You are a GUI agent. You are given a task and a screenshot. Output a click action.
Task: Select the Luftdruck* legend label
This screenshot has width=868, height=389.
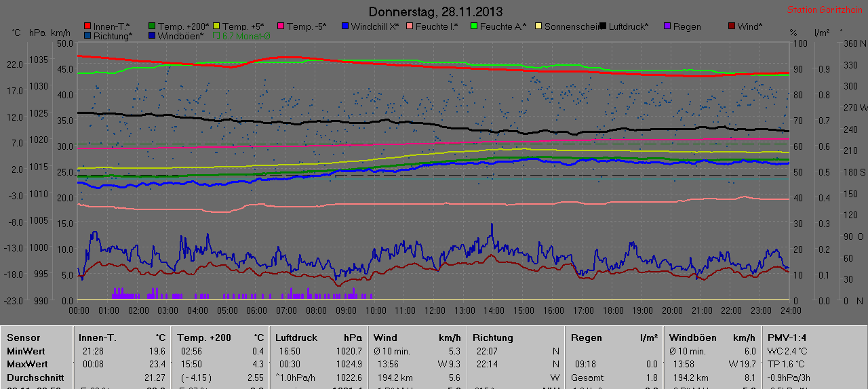tap(629, 26)
